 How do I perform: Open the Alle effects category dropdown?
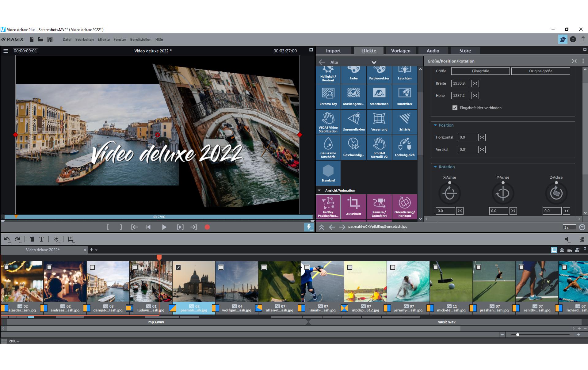374,62
